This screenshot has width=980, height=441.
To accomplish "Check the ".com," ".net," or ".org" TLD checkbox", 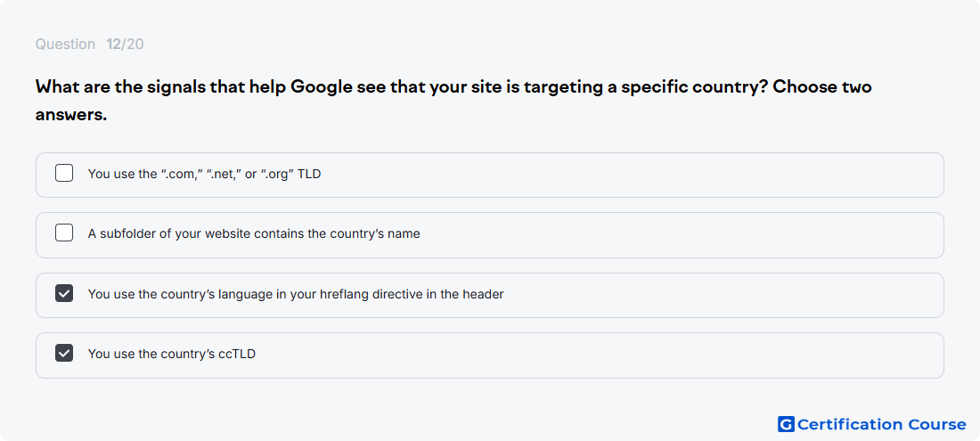I will [64, 173].
